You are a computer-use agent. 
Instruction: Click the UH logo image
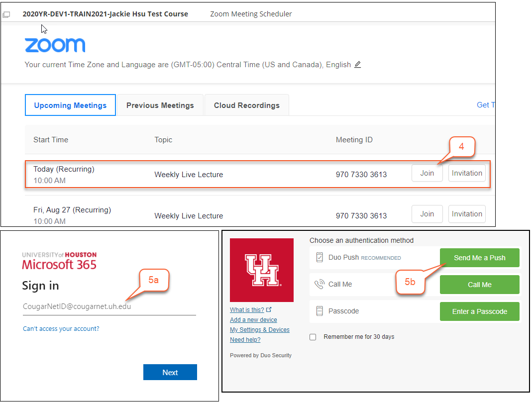pos(262,270)
